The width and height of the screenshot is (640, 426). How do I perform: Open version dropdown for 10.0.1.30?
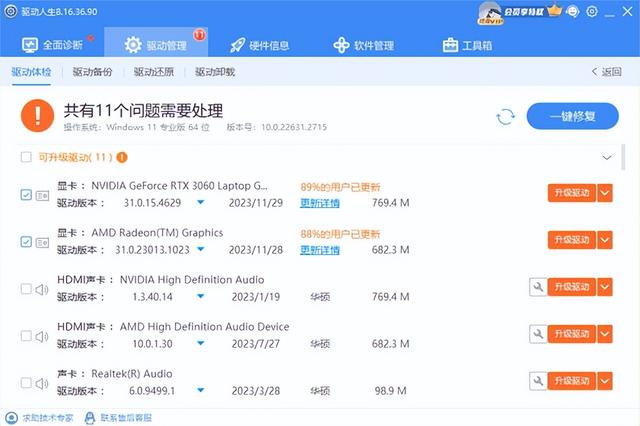pyautogui.click(x=200, y=343)
